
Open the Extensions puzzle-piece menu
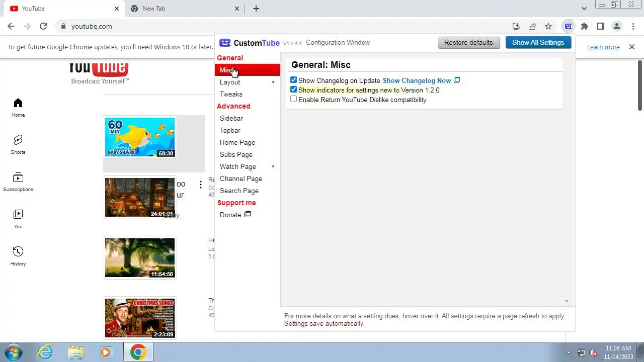585,26
